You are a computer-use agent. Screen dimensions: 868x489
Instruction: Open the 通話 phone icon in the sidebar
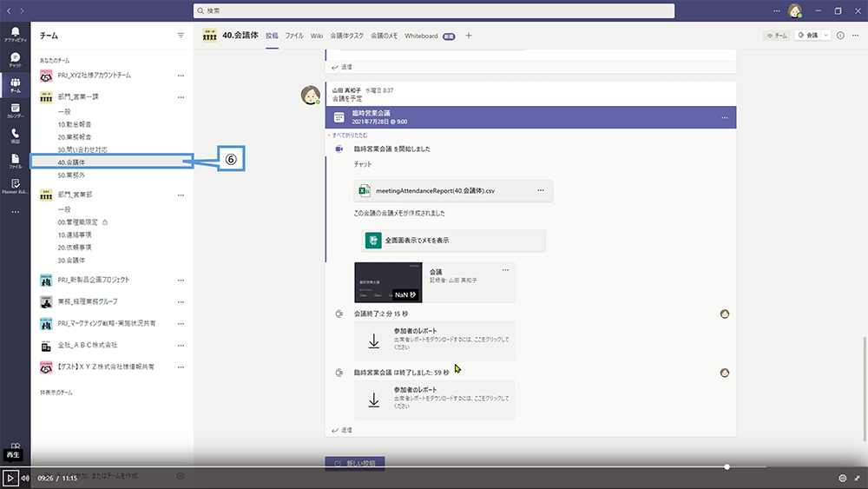[x=15, y=135]
